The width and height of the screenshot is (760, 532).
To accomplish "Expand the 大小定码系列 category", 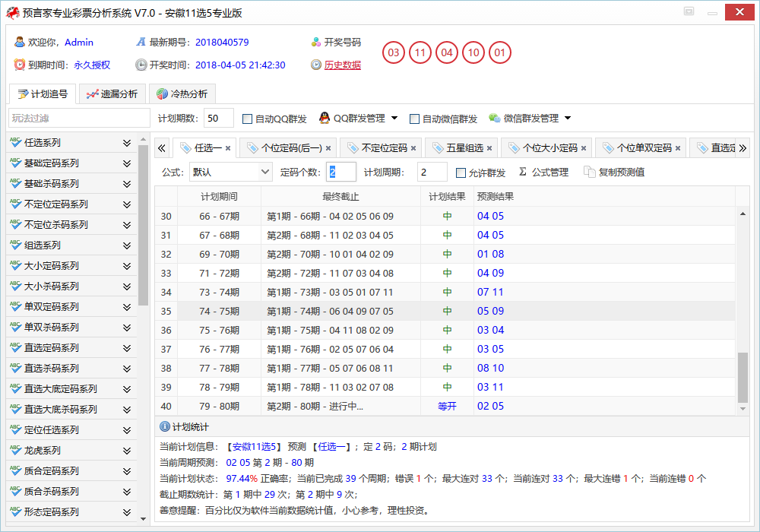I will click(126, 266).
